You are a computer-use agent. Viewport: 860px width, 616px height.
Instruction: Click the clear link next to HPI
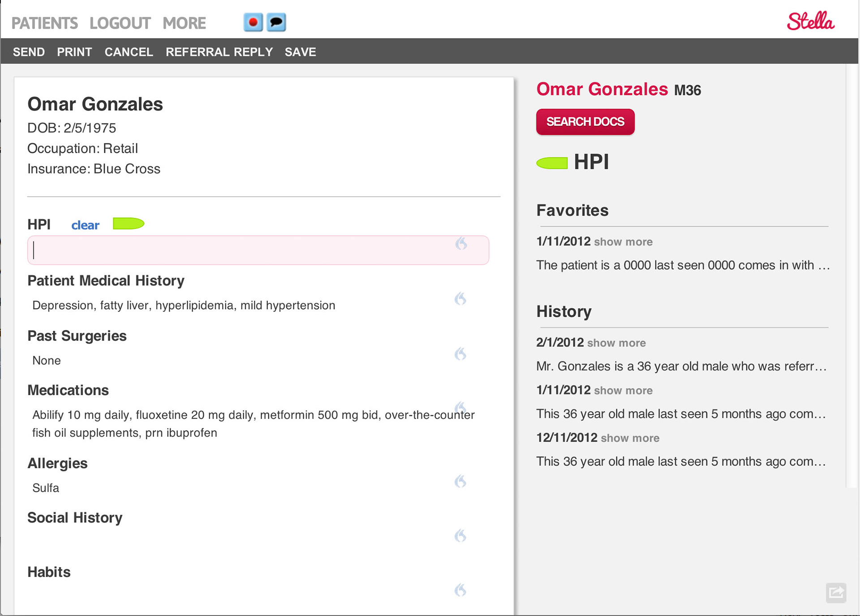point(85,225)
